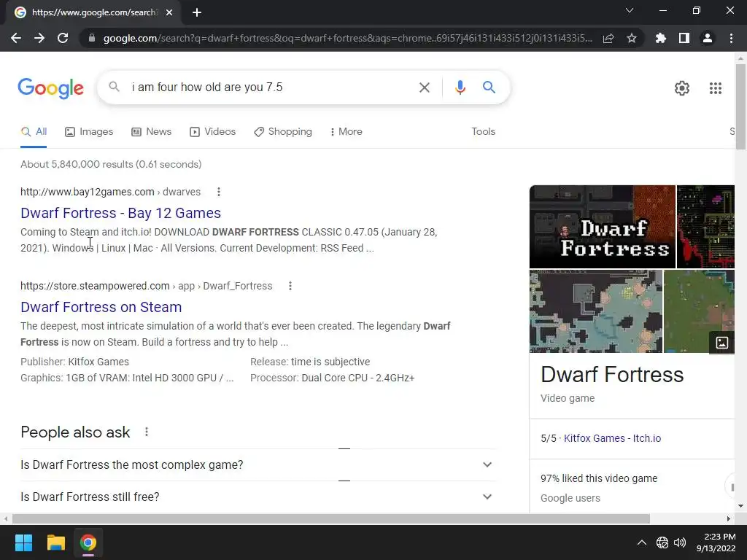Expand 'Is Dwarf Fortress the most complex game?'
This screenshot has height=560, width=747.
pos(258,464)
